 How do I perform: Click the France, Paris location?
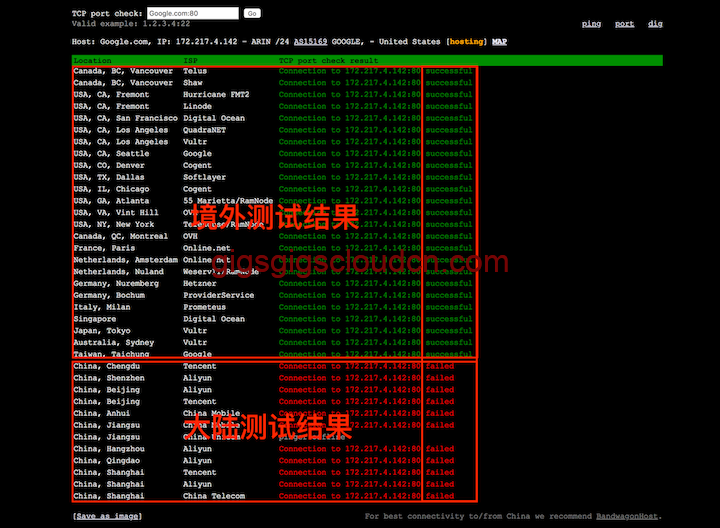pos(104,248)
